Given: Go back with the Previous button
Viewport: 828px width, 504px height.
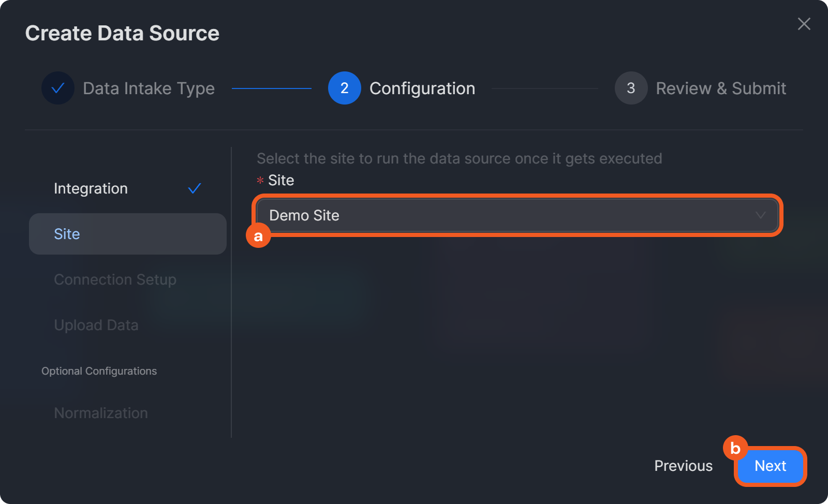Looking at the screenshot, I should pos(683,466).
